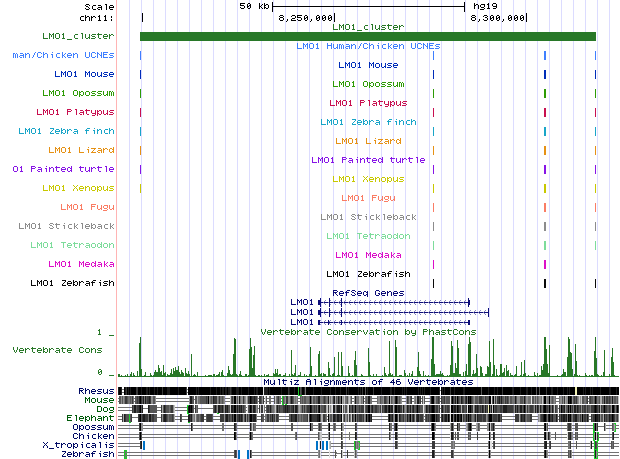Image resolution: width=620 pixels, height=459 pixels.
Task: Click the chr11: chromosome label
Action: (96, 18)
